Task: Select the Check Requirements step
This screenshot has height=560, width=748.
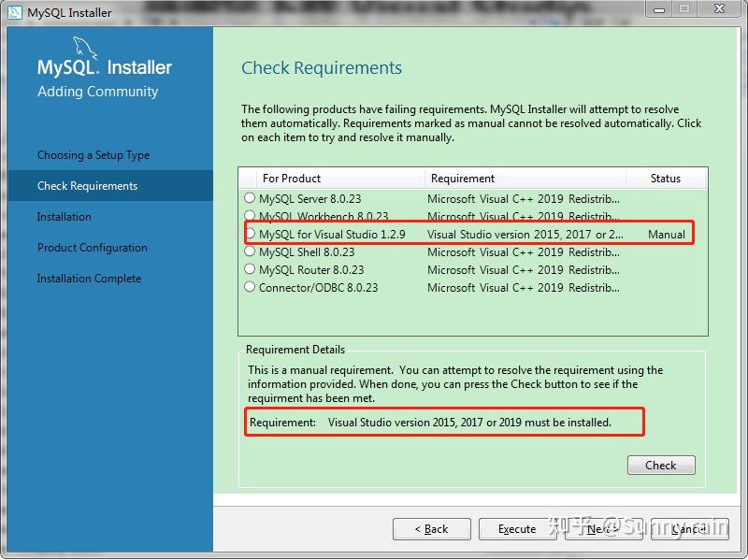Action: coord(91,185)
